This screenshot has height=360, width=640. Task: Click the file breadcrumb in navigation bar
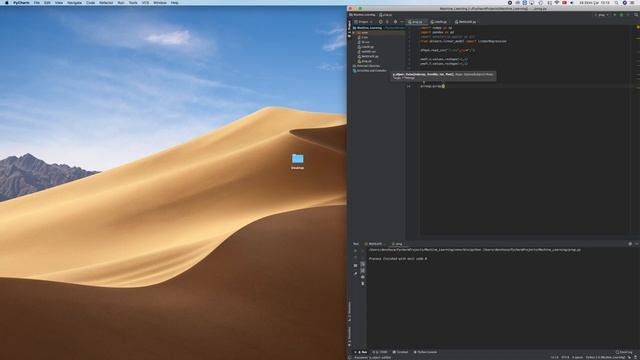coord(386,15)
